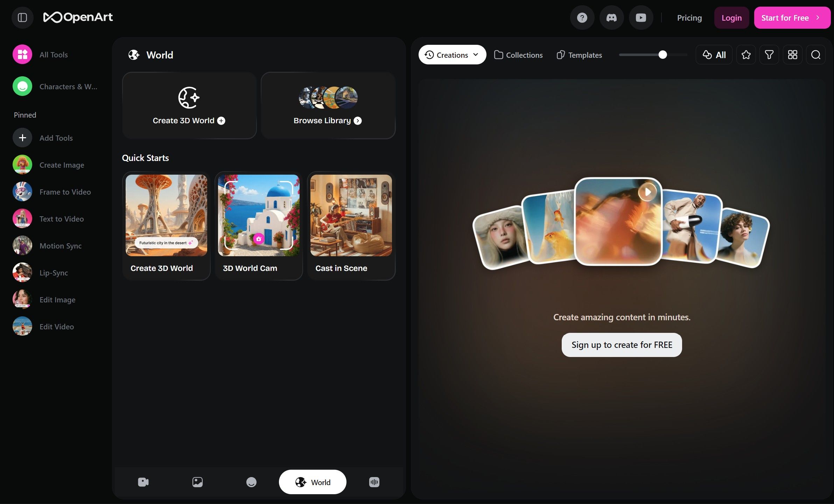
Task: Click the search magnifier icon
Action: tap(815, 55)
